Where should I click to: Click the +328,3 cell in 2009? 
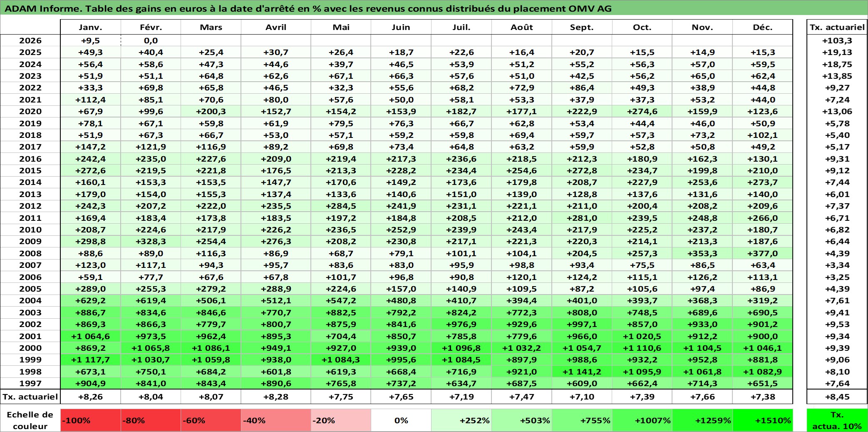coord(151,241)
